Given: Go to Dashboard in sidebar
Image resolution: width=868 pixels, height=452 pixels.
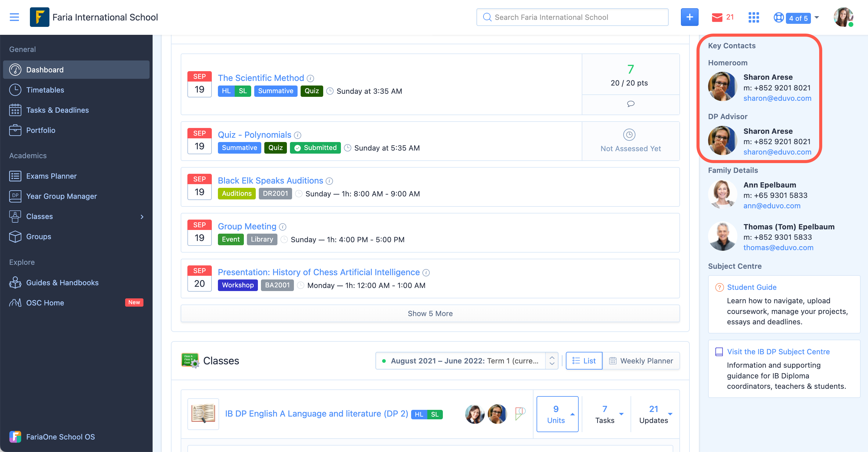Looking at the screenshot, I should pyautogui.click(x=76, y=70).
